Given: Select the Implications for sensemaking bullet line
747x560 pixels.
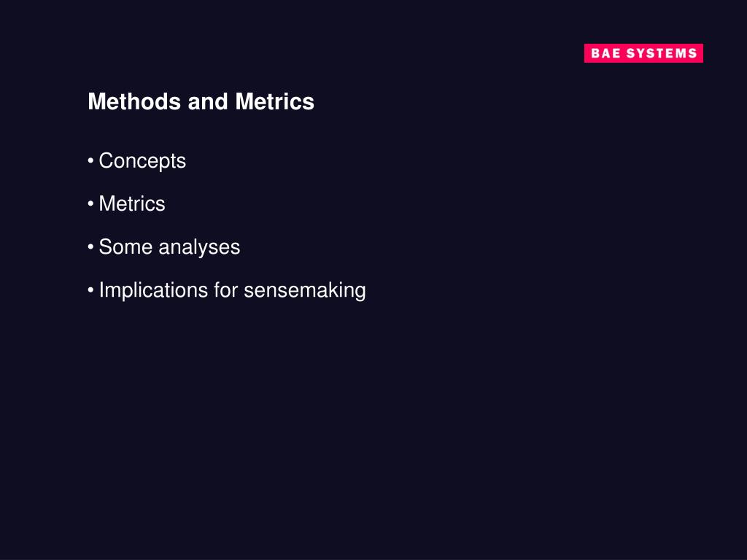Looking at the screenshot, I should tap(227, 290).
